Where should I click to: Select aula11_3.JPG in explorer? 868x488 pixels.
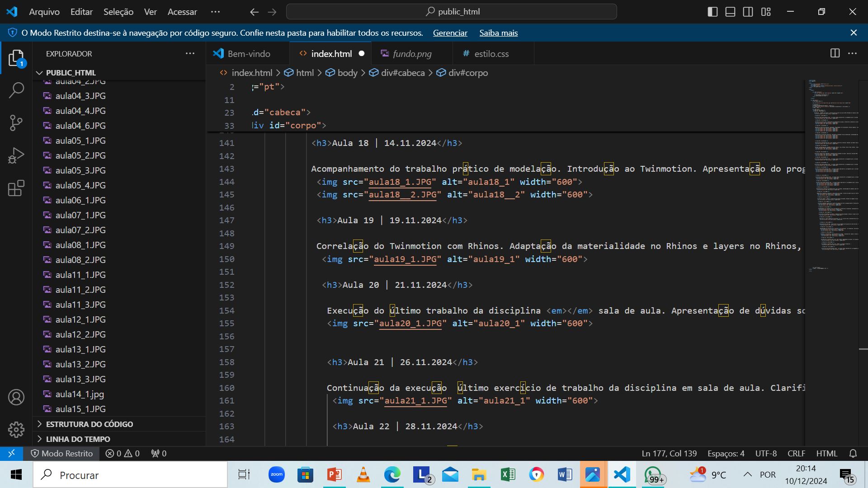(x=119, y=305)
